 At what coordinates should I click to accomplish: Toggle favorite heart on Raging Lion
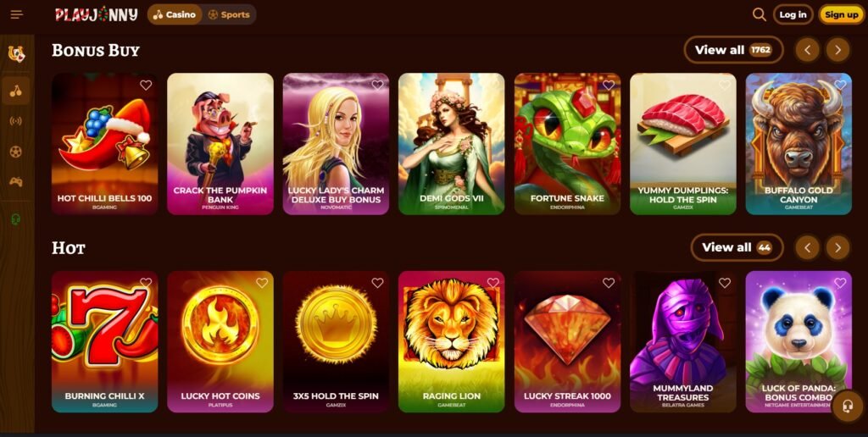[492, 283]
